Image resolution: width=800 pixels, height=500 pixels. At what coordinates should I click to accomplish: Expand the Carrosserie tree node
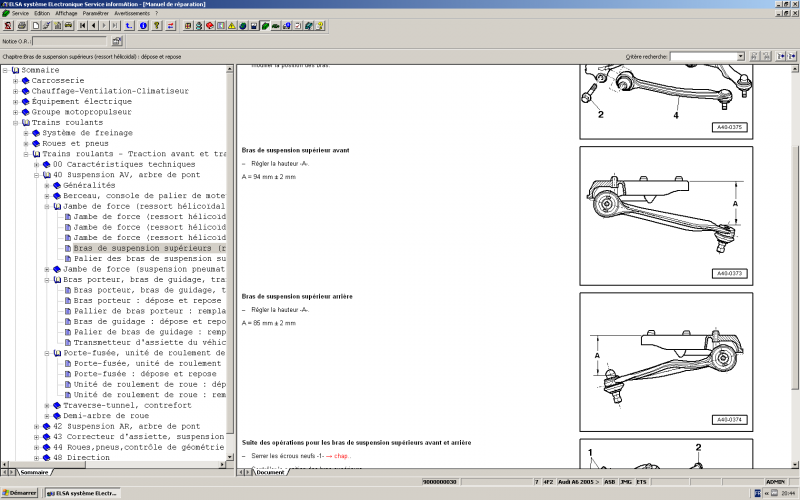pos(15,80)
